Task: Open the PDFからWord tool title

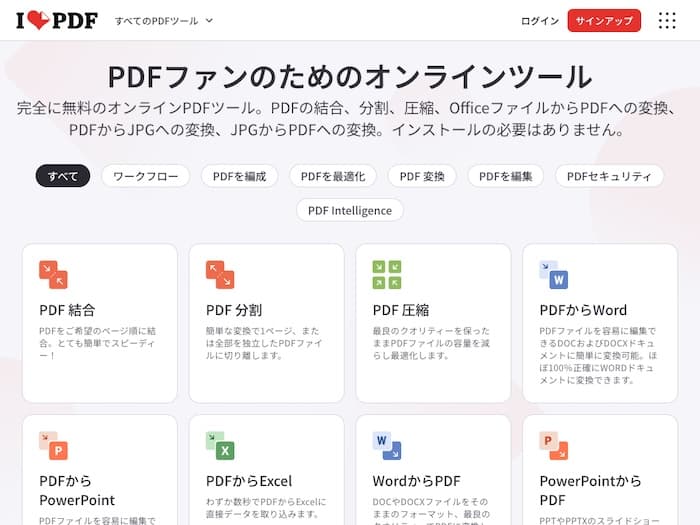Action: point(583,310)
